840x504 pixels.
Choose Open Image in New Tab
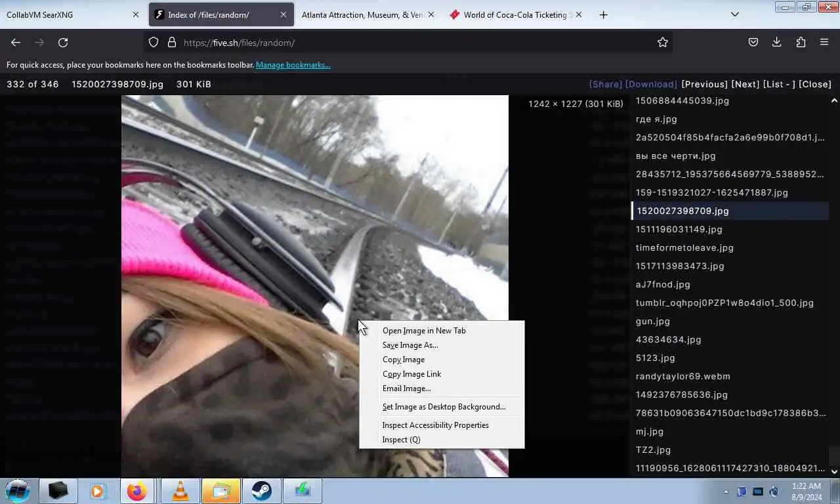point(442,331)
